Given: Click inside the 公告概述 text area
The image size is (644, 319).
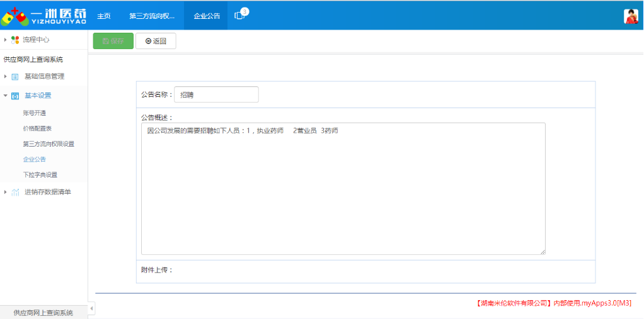Looking at the screenshot, I should click(343, 189).
